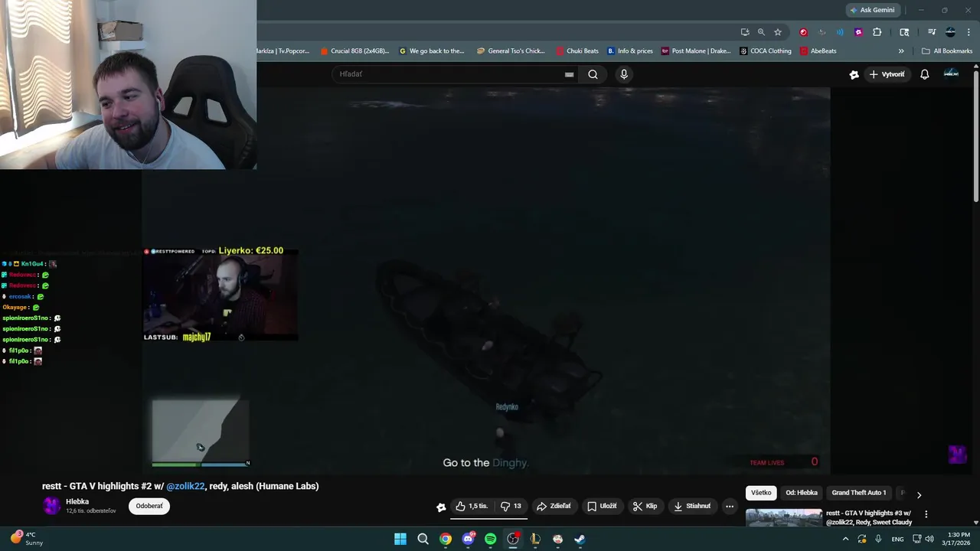Open more actions three-dot menu under video
Viewport: 980px width, 551px height.
[x=730, y=506]
